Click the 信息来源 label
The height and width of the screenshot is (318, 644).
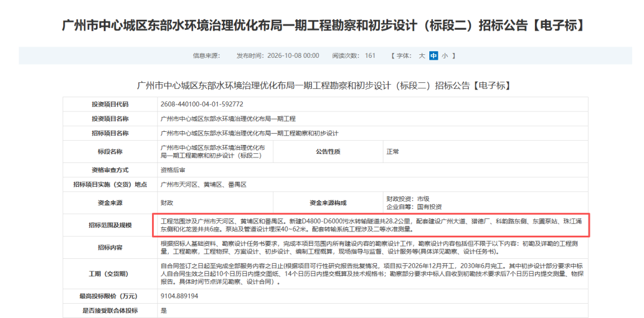coord(206,55)
